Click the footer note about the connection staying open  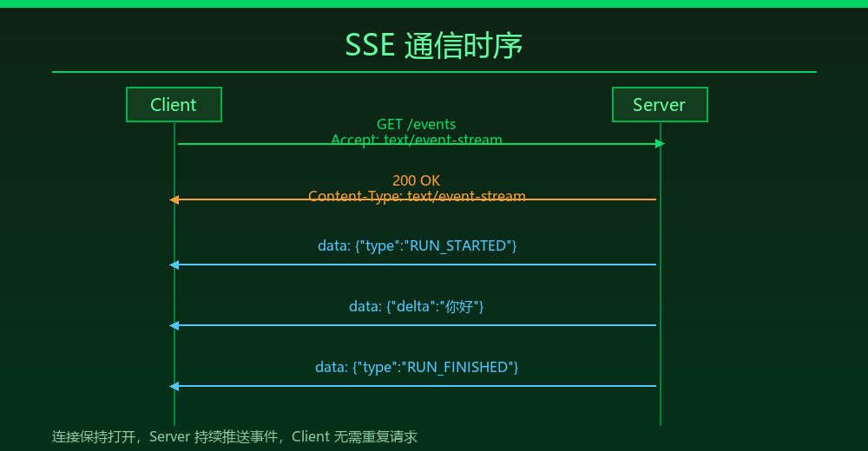[234, 437]
